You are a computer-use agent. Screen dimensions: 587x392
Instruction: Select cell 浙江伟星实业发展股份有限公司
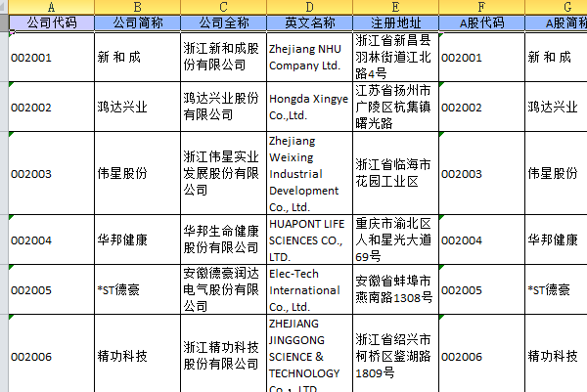[x=223, y=173]
